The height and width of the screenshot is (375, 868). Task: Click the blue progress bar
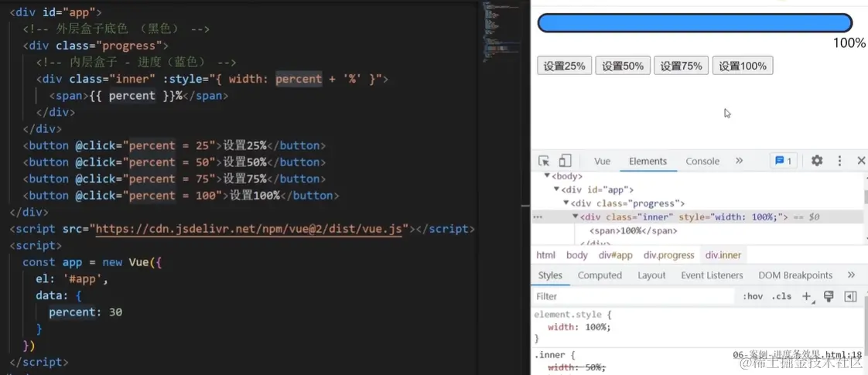(695, 22)
